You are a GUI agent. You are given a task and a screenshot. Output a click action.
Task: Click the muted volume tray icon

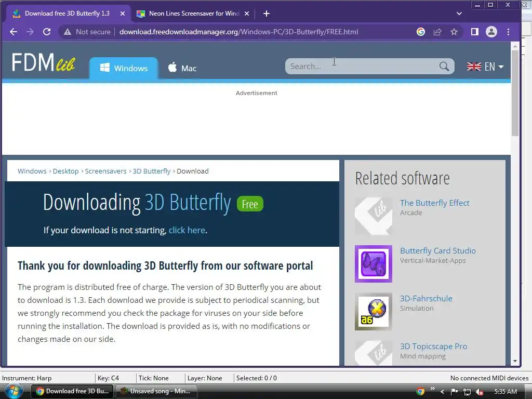click(480, 392)
